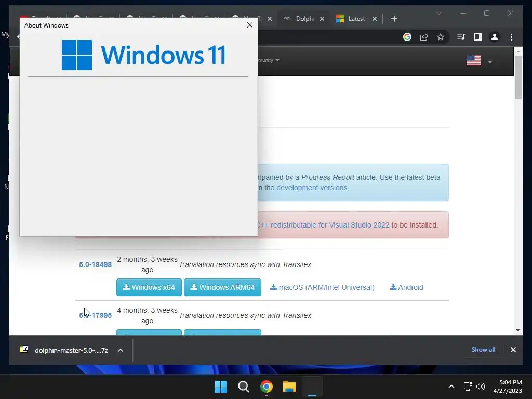
Task: Close the Latest tab
Action: (375, 19)
